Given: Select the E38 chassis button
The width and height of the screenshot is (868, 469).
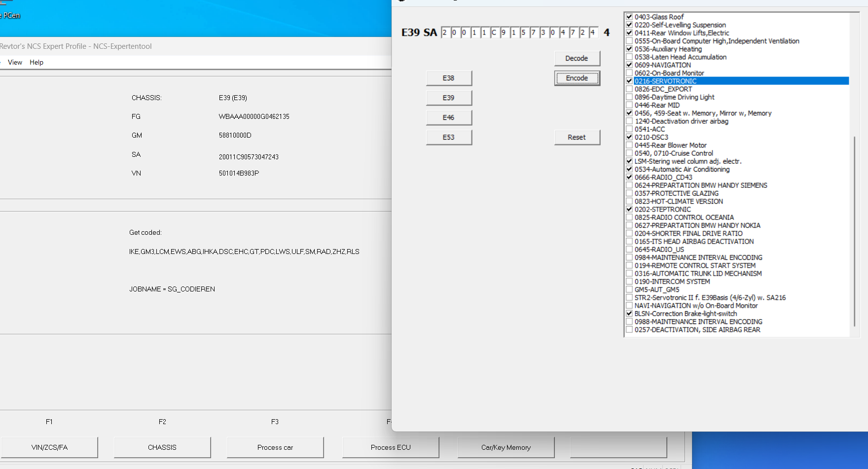Looking at the screenshot, I should coord(449,78).
